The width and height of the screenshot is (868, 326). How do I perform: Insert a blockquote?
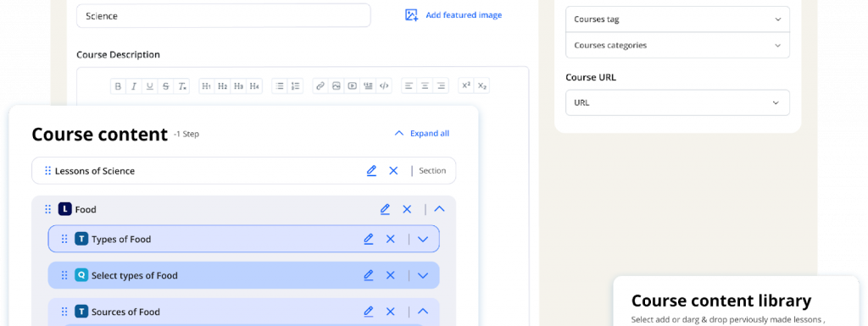tap(368, 86)
